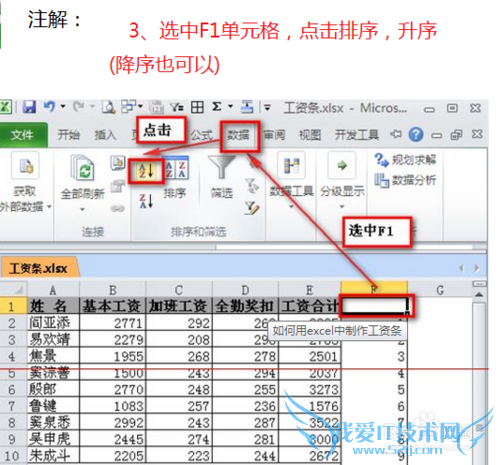
Task: Click the Edit Links chain icon
Action: coord(117,209)
